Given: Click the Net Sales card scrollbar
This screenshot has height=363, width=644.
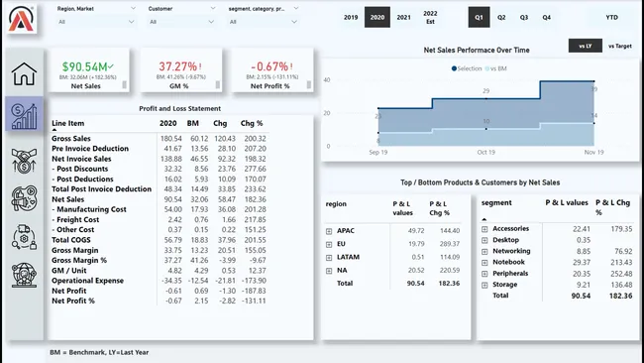Looking at the screenshot, I should [124, 84].
